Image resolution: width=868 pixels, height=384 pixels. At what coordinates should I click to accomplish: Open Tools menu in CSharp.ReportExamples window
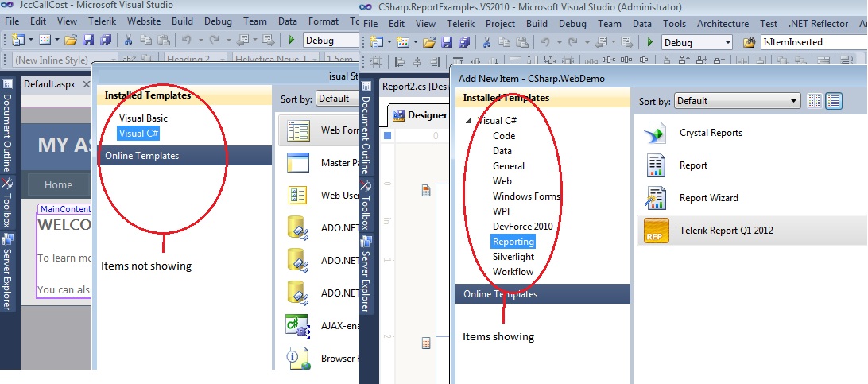tap(674, 24)
